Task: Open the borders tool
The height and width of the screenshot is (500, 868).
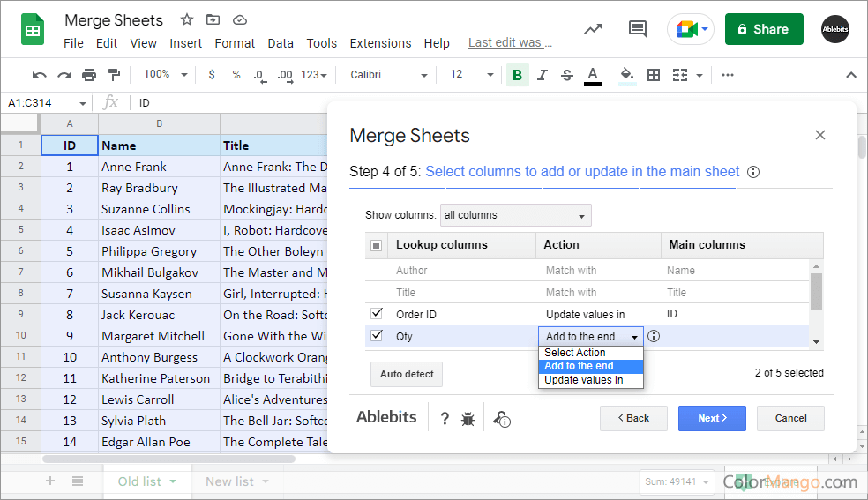Action: point(654,75)
